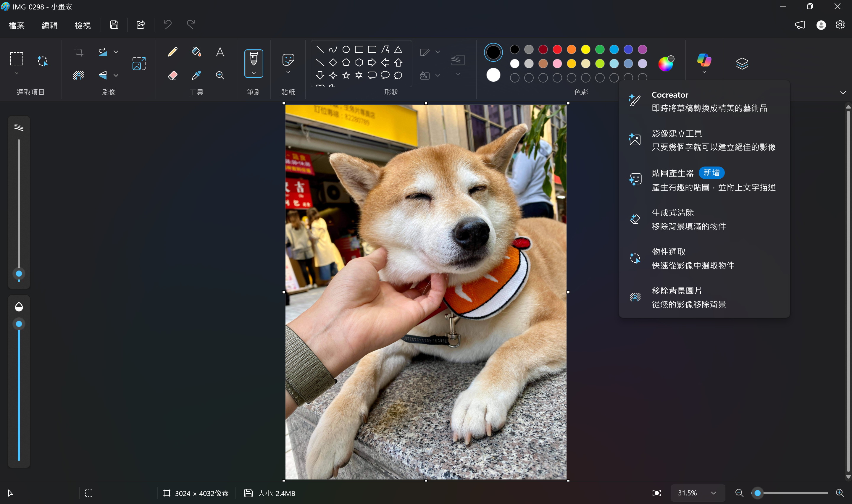
Task: Open the 檔案 menu
Action: (x=16, y=25)
